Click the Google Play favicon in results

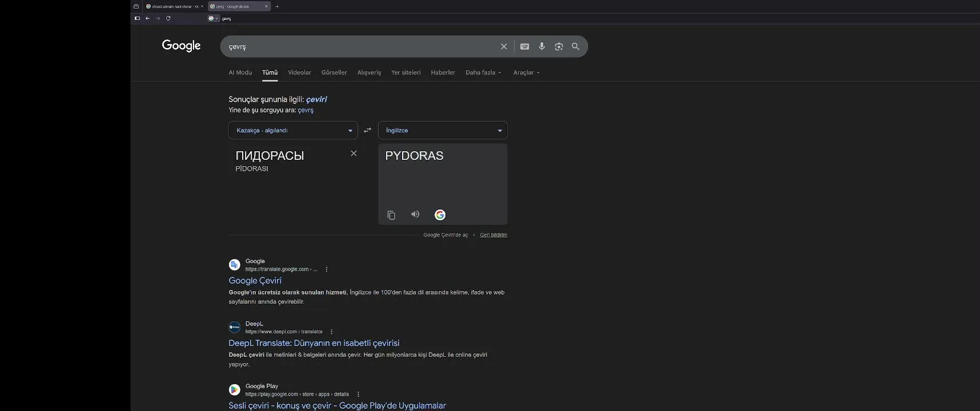(235, 390)
